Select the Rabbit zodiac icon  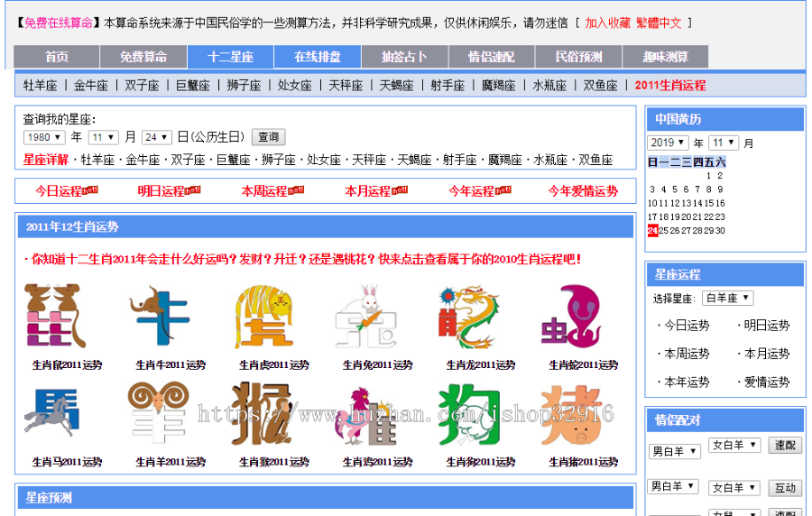coord(365,317)
